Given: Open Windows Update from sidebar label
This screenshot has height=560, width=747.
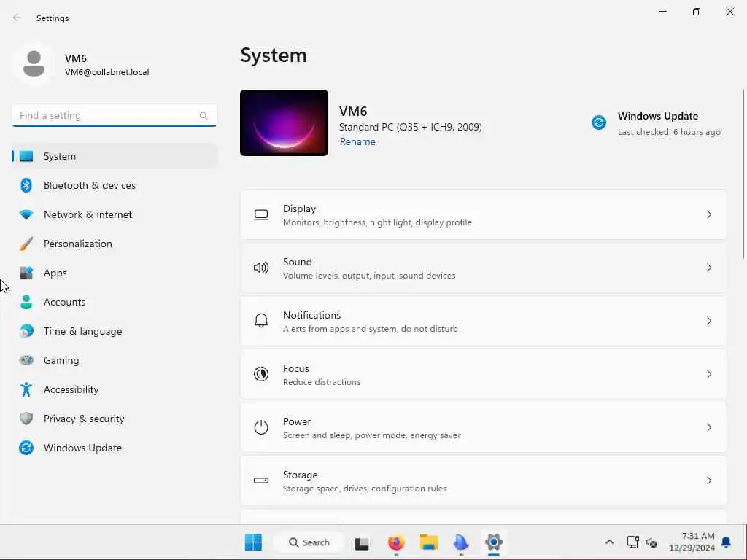Looking at the screenshot, I should [82, 448].
